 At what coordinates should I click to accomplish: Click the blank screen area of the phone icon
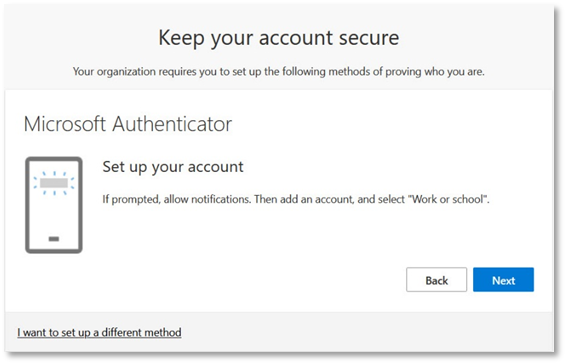click(x=54, y=215)
